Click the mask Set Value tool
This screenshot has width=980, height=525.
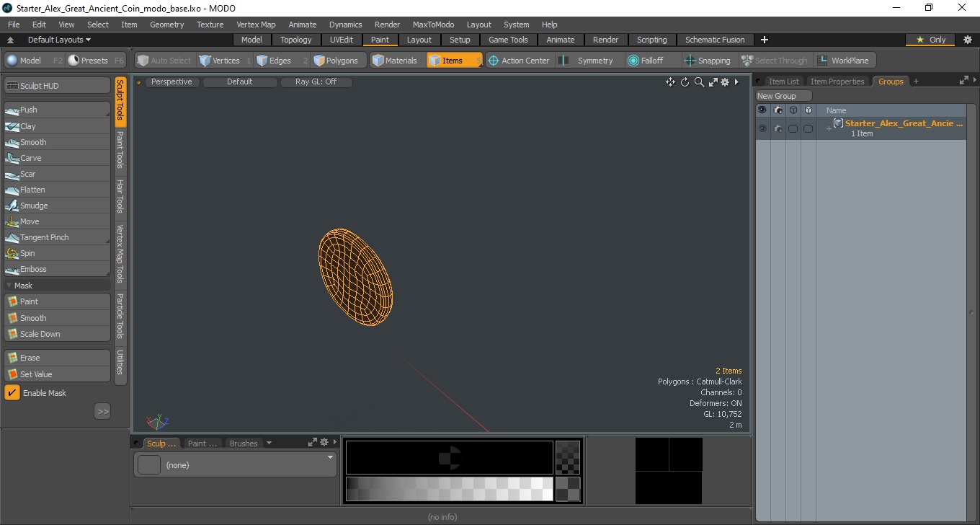(57, 374)
